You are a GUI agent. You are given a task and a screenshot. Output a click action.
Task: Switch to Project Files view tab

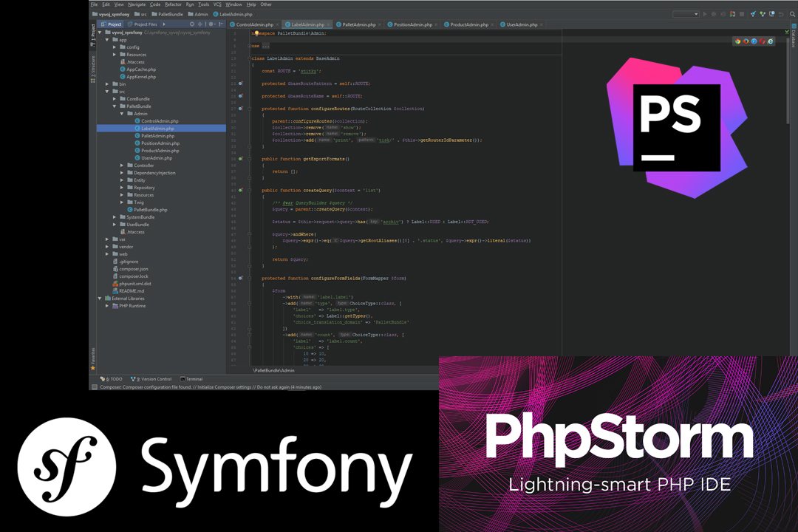[x=142, y=24]
